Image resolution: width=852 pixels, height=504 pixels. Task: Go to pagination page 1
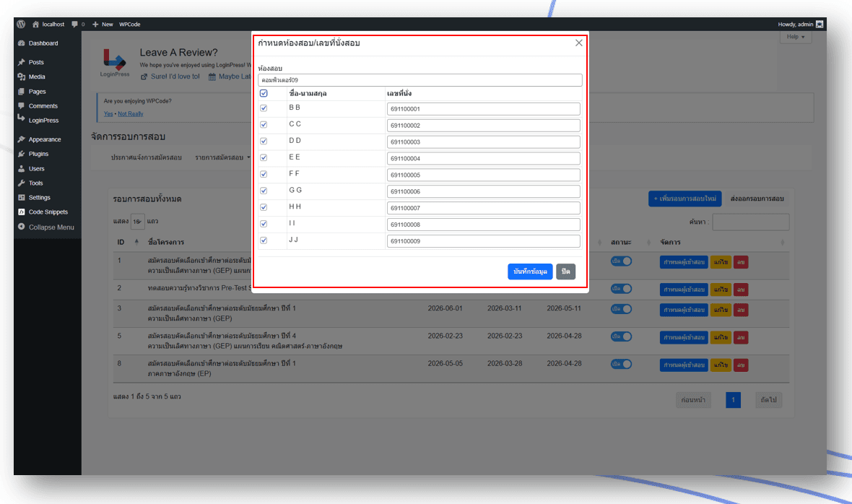tap(733, 400)
